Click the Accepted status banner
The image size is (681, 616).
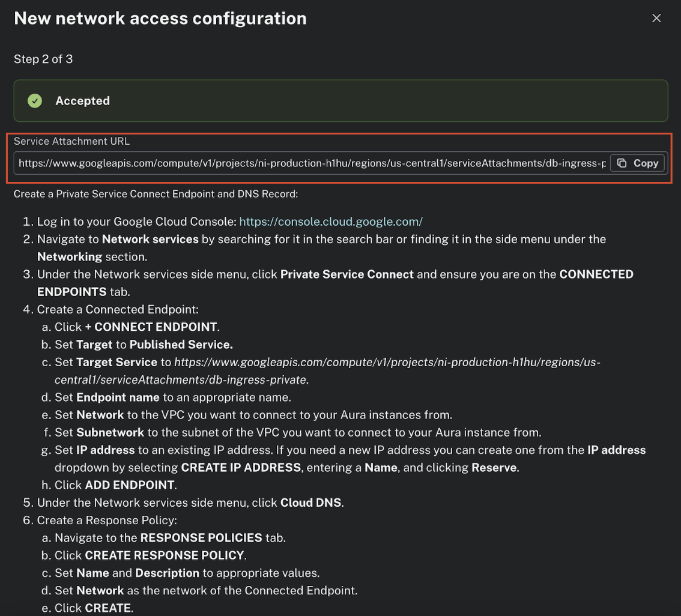click(340, 101)
